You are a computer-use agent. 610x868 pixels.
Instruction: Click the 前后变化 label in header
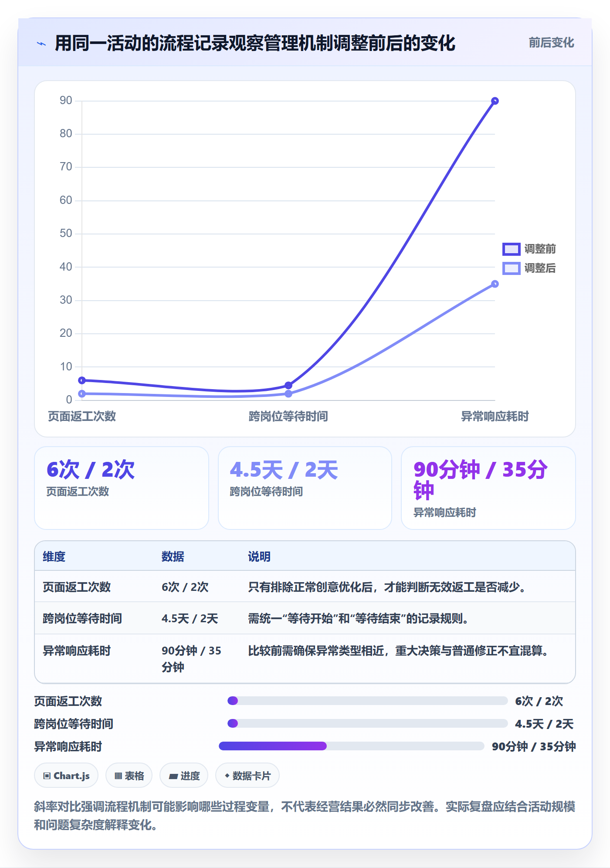point(551,43)
